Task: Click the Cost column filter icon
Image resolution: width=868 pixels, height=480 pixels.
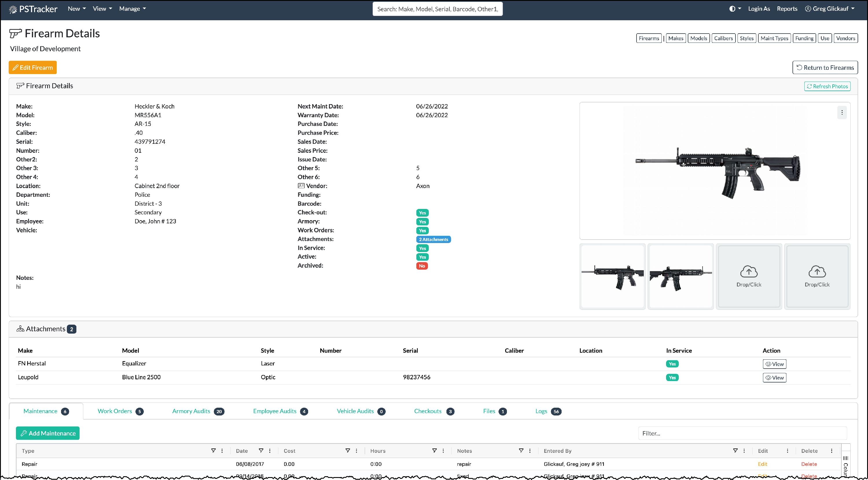Action: click(x=347, y=451)
